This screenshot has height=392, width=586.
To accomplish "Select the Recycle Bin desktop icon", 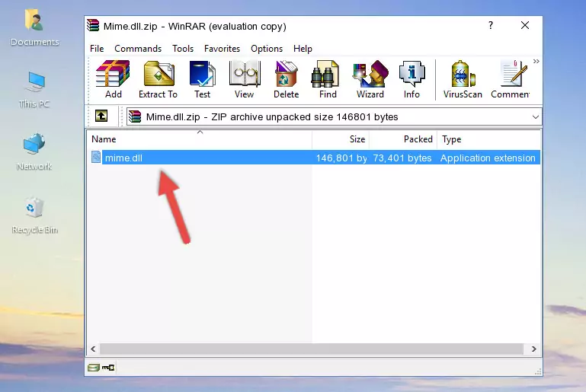I will tap(34, 215).
